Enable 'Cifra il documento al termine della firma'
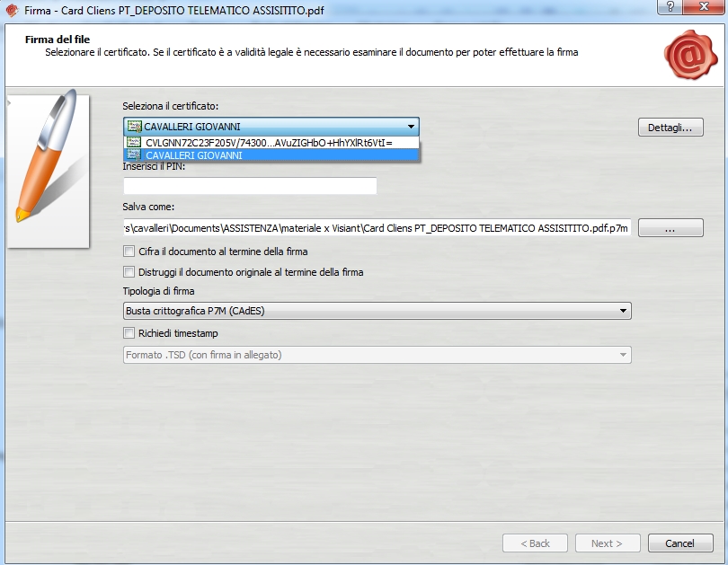 [x=129, y=252]
